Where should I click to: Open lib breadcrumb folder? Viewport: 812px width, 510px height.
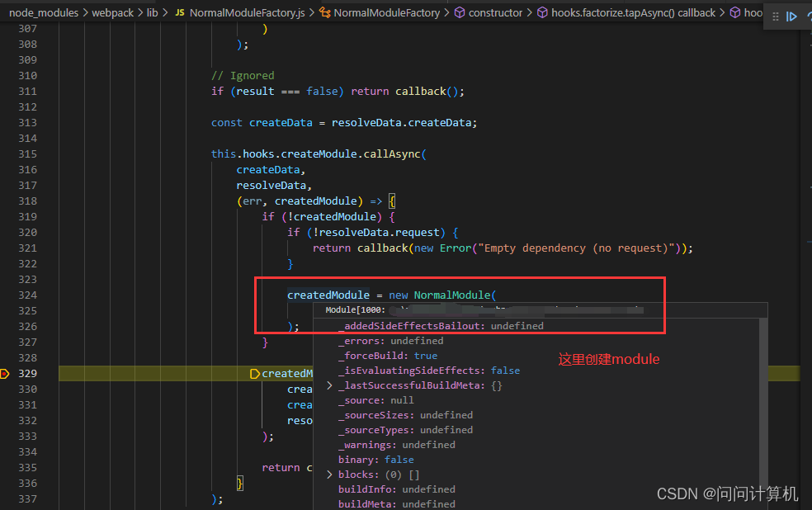152,12
